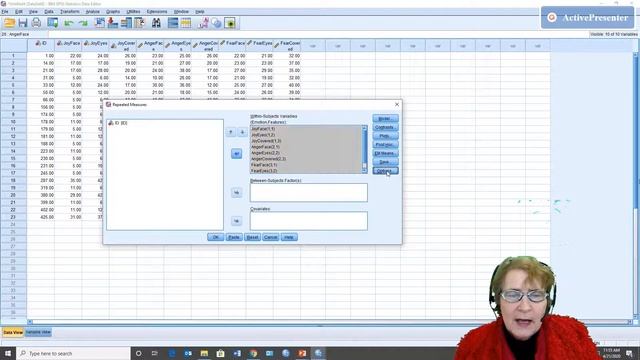Click the Plots... button

(x=385, y=136)
